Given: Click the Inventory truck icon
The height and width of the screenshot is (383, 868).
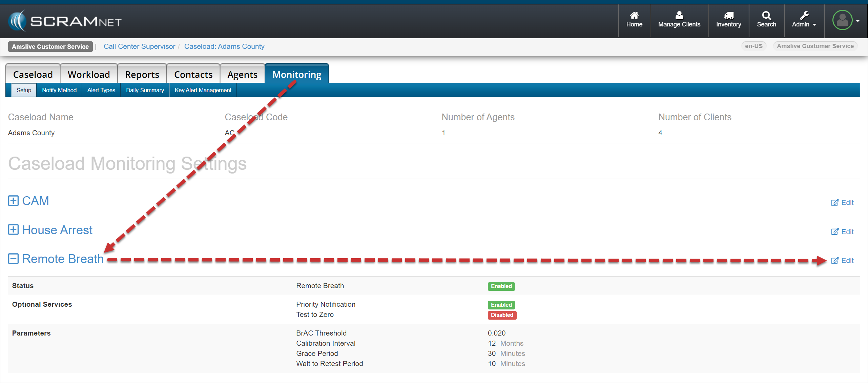Looking at the screenshot, I should pyautogui.click(x=728, y=16).
